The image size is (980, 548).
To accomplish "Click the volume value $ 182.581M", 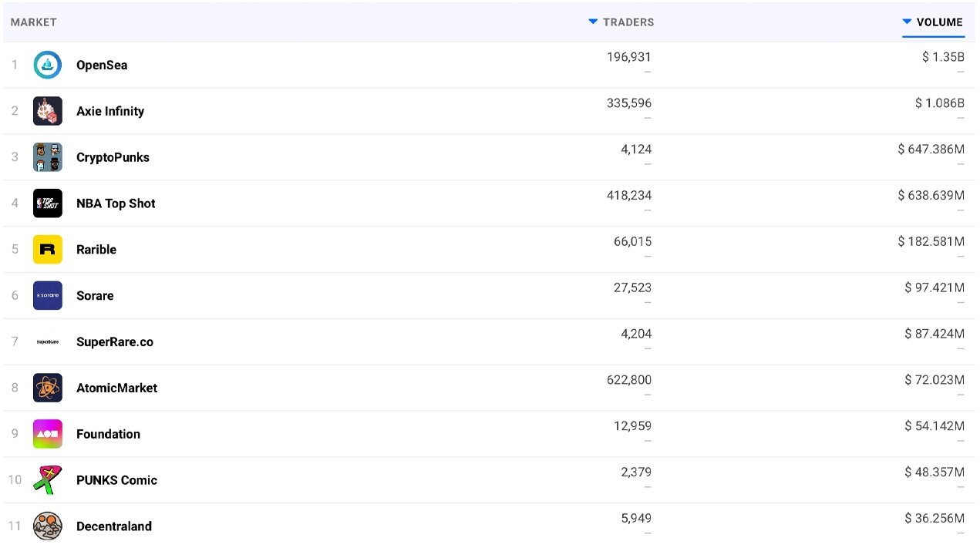I will tap(931, 242).
